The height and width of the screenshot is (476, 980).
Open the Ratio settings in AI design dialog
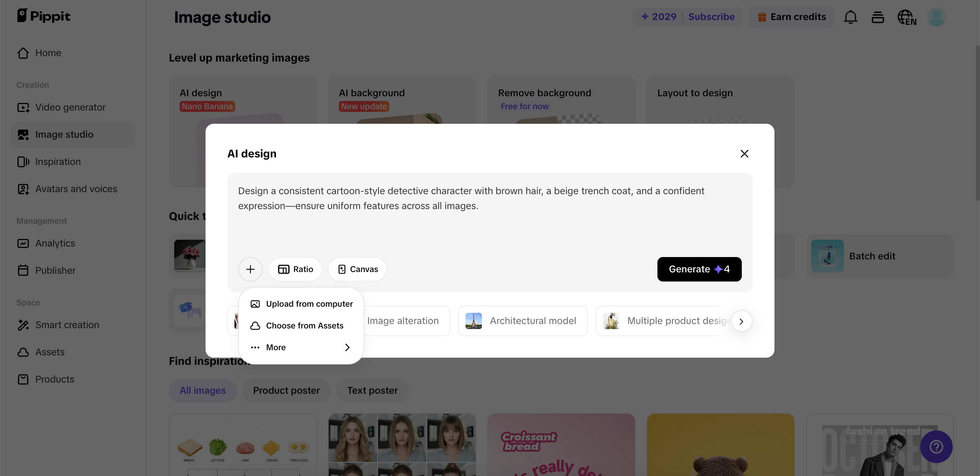[295, 269]
